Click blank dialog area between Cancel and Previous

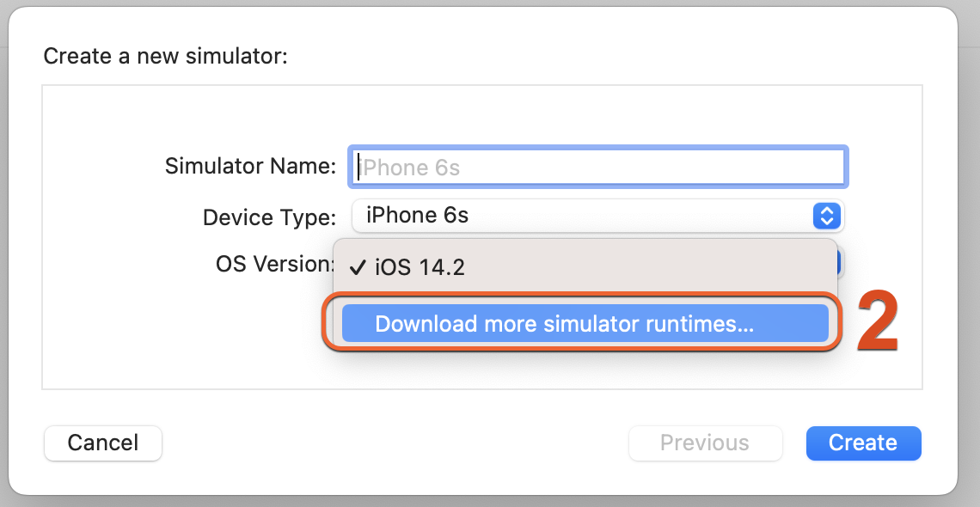tap(394, 443)
